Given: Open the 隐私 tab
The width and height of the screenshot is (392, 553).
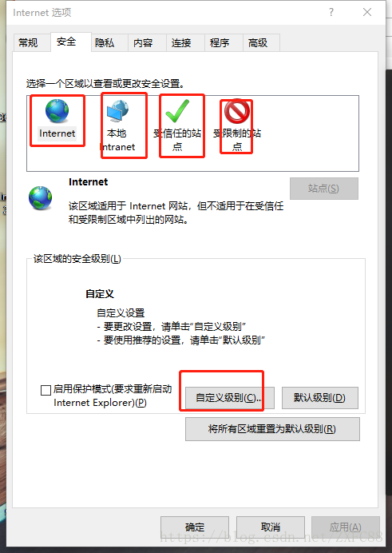Looking at the screenshot, I should pos(105,42).
